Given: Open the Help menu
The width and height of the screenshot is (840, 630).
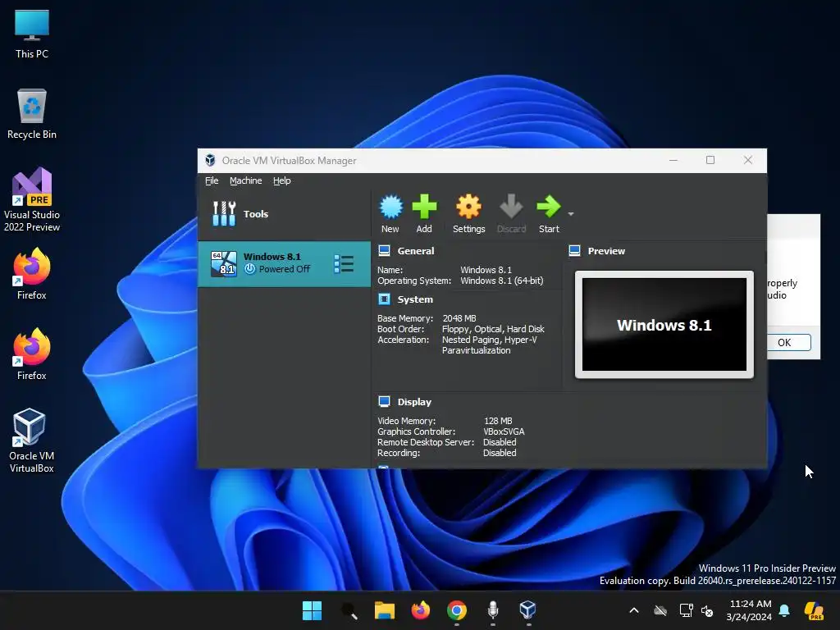Looking at the screenshot, I should click(x=282, y=180).
